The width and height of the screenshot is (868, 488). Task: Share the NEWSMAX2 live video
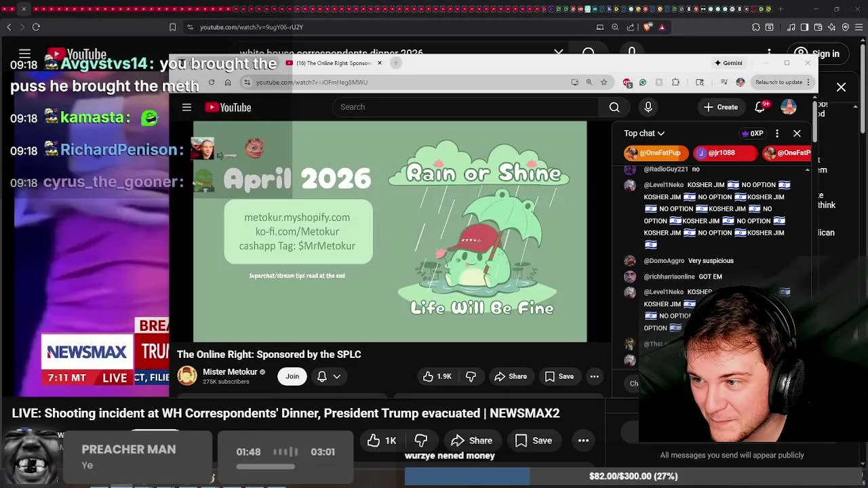[x=472, y=441]
